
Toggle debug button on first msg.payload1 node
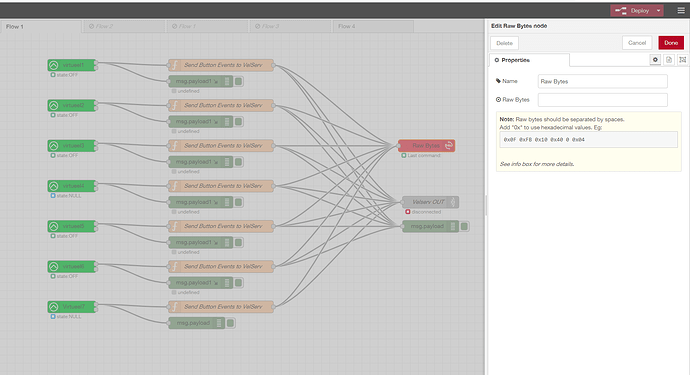point(239,81)
